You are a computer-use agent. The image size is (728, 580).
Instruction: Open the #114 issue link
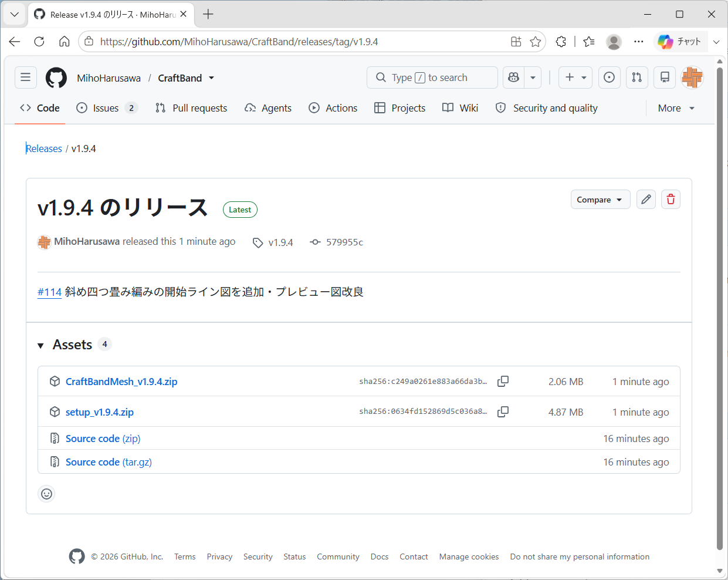(49, 292)
